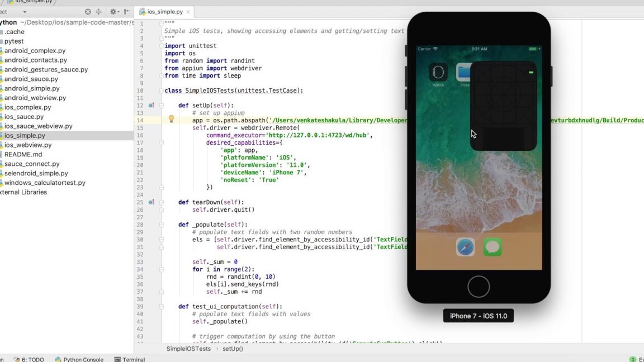Hide the Project tool window with the hide icon
Screen dimensions: 644x362
[x=127, y=12]
